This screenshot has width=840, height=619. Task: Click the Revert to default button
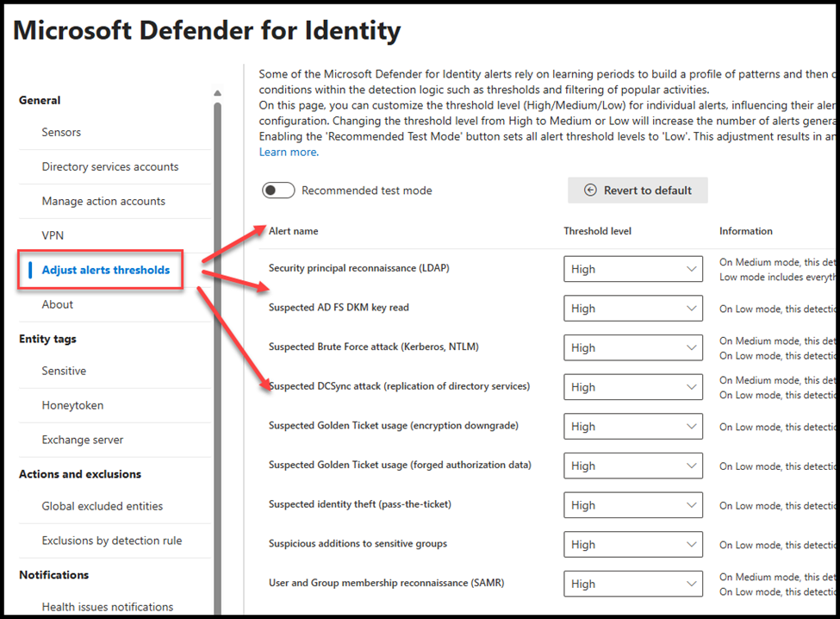tap(638, 191)
